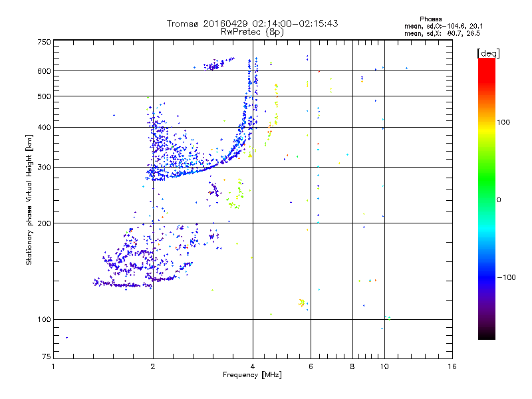Click the x-axis '1' tick label

pos(53,366)
